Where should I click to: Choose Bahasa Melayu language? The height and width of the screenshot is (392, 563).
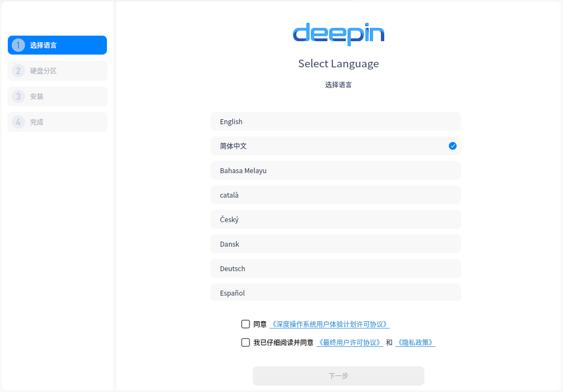tap(336, 170)
